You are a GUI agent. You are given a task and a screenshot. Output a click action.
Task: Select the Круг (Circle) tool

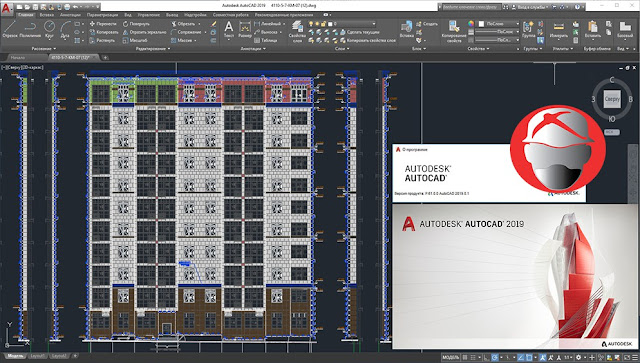click(49, 29)
